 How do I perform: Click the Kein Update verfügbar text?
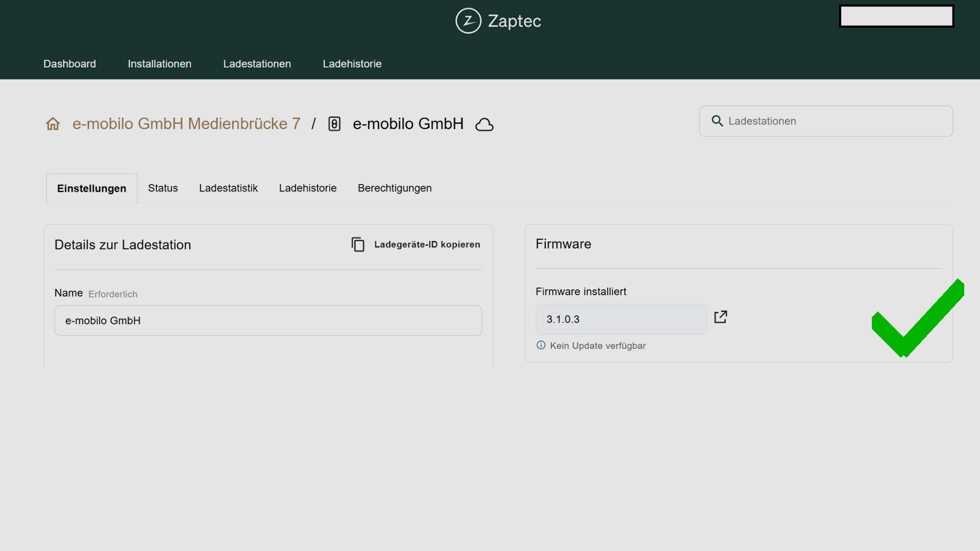(x=598, y=346)
